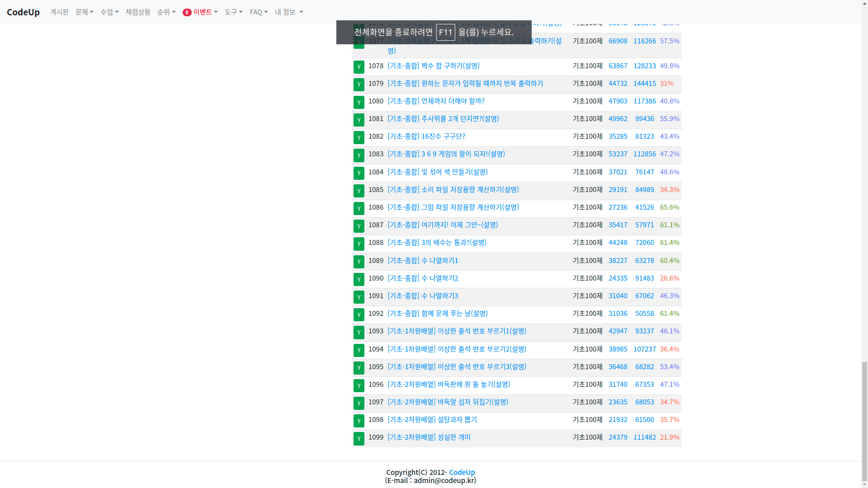Go to 채점상황 page
The height and width of the screenshot is (488, 868).
pos(138,12)
